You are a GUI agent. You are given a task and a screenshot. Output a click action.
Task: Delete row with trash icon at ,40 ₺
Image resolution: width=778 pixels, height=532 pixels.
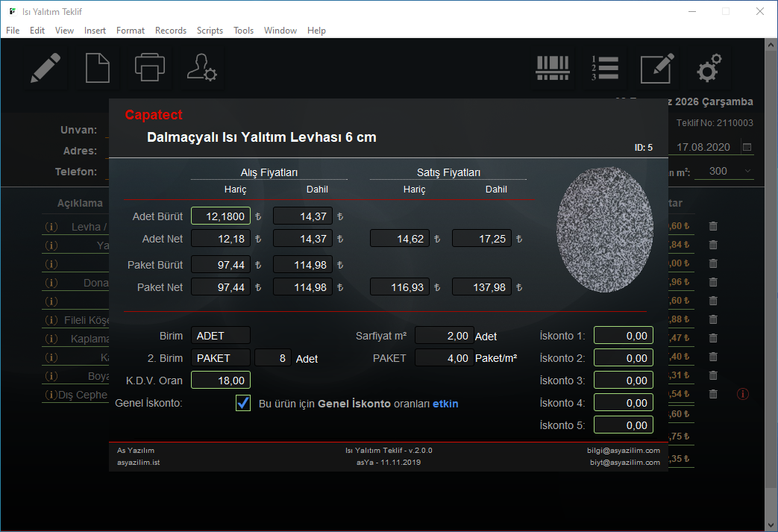click(713, 357)
